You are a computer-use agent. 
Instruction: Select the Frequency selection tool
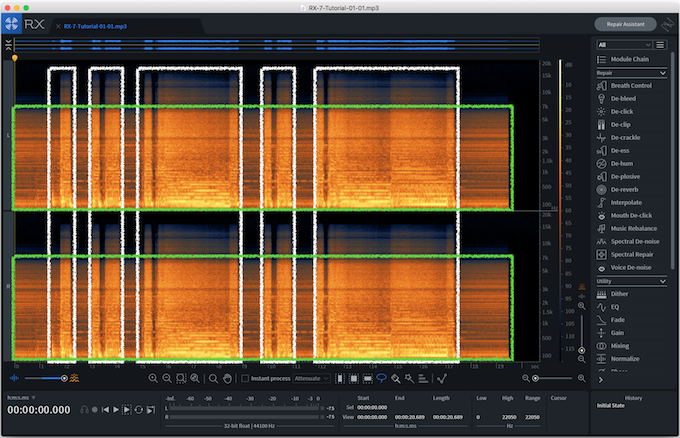tap(368, 379)
